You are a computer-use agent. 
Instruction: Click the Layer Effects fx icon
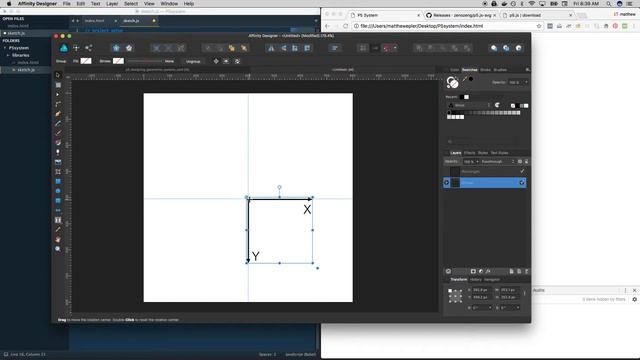488,271
